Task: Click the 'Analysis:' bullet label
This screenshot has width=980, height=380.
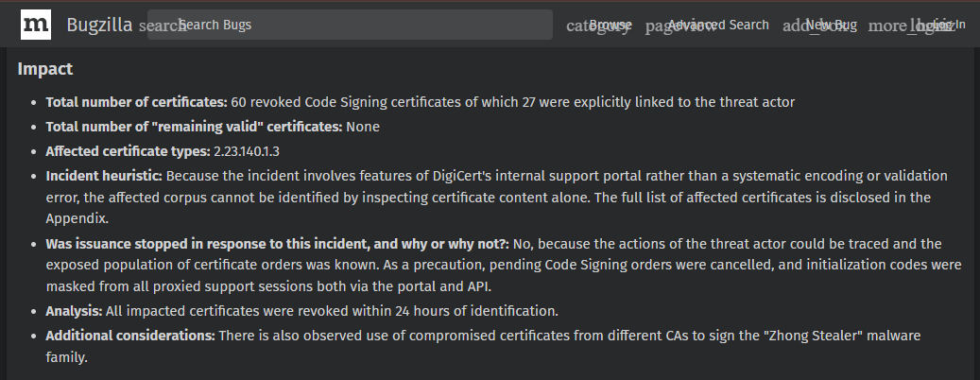Action: (x=74, y=311)
